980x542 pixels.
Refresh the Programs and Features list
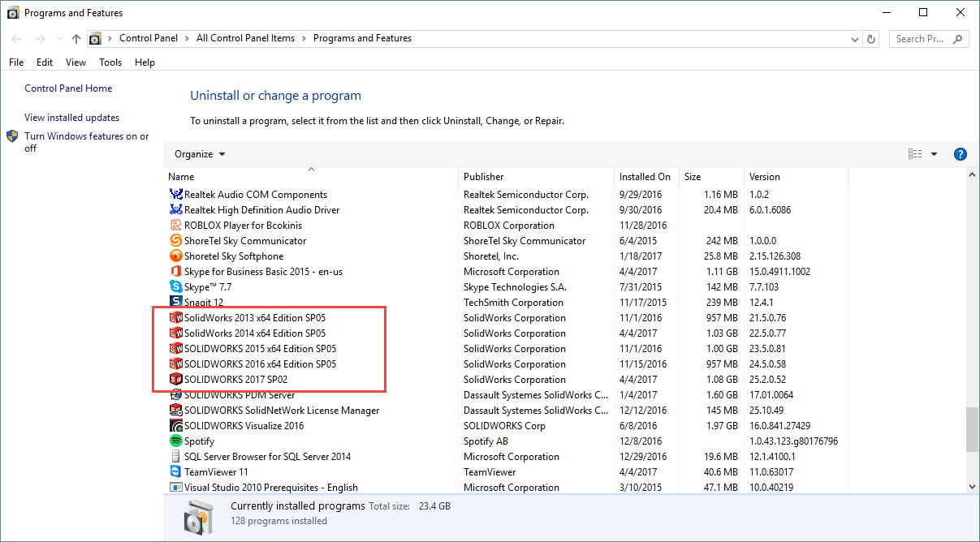click(872, 39)
